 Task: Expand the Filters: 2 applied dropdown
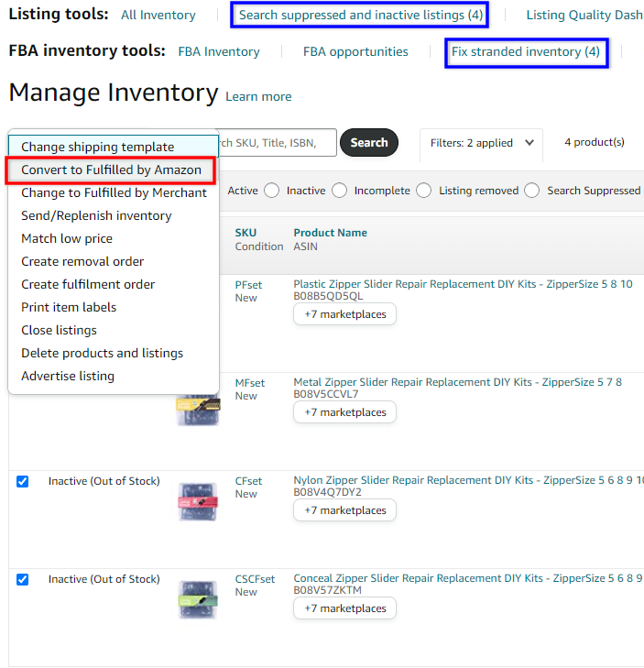click(481, 143)
